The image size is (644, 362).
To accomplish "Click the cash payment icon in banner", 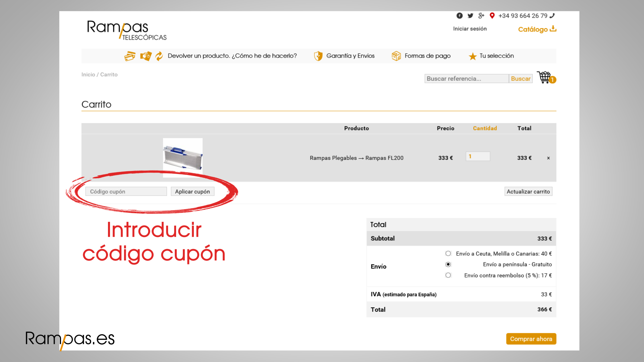I will point(146,56).
